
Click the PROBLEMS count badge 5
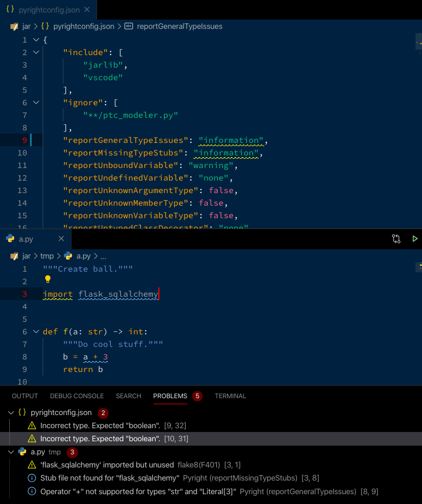pyautogui.click(x=197, y=396)
